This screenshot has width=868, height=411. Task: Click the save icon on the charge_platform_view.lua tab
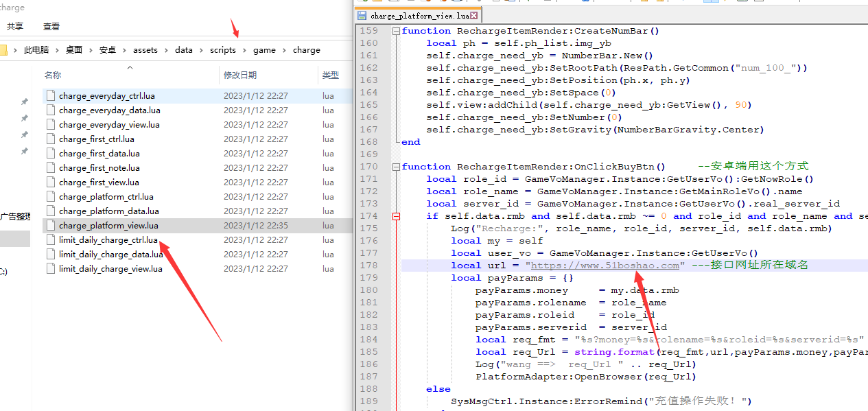coord(362,15)
